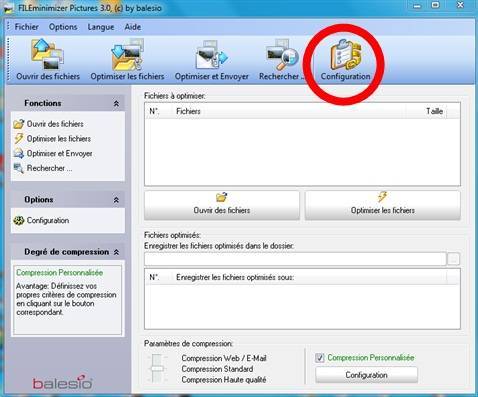Image resolution: width=478 pixels, height=397 pixels.
Task: Click the app icon in title bar
Action: (8, 8)
